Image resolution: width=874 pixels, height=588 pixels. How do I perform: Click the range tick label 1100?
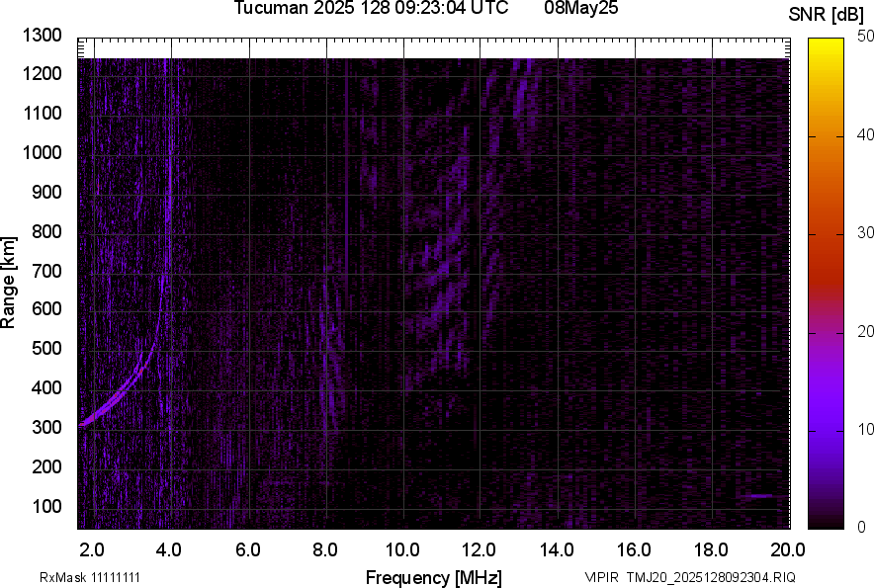click(42, 113)
